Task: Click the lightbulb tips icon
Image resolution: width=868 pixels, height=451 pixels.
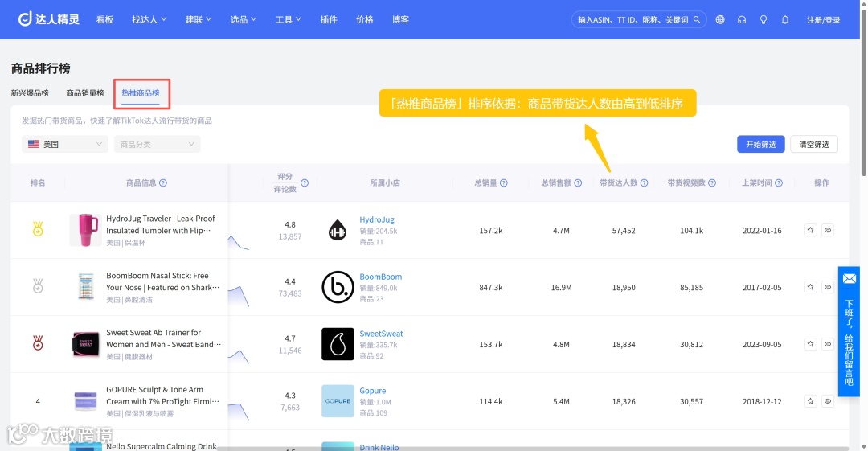Action: click(x=764, y=19)
